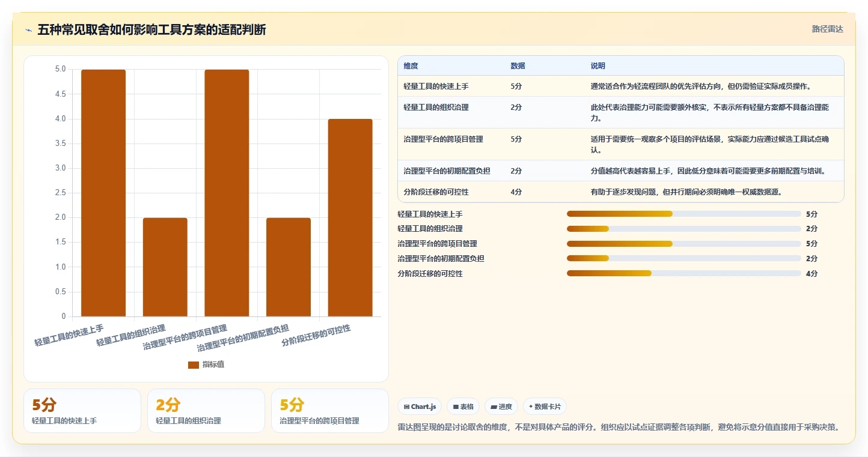868x457 pixels.
Task: Click the lightning icon beside the page title
Action: coord(28,30)
